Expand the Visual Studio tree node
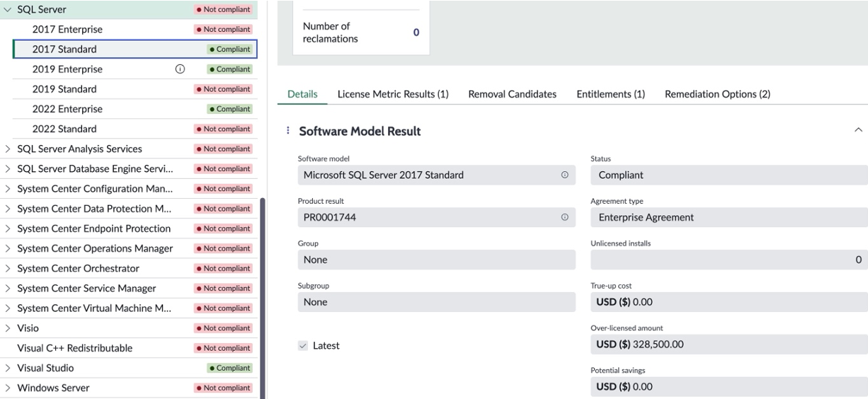Screen dimensions: 868x399 (8, 368)
